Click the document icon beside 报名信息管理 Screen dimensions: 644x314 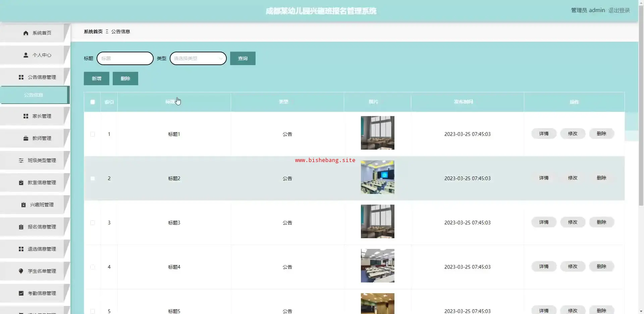click(x=21, y=227)
